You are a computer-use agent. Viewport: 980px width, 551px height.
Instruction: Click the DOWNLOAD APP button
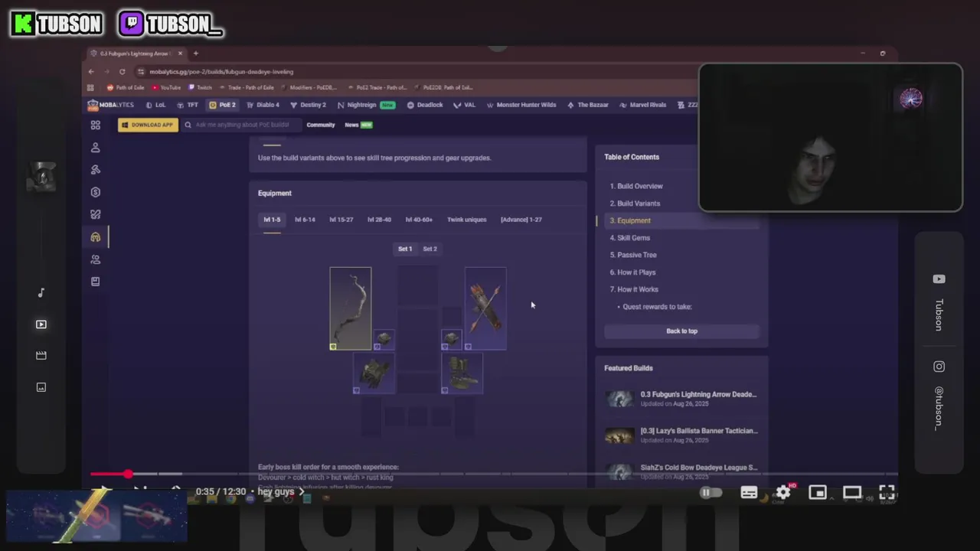(x=148, y=125)
